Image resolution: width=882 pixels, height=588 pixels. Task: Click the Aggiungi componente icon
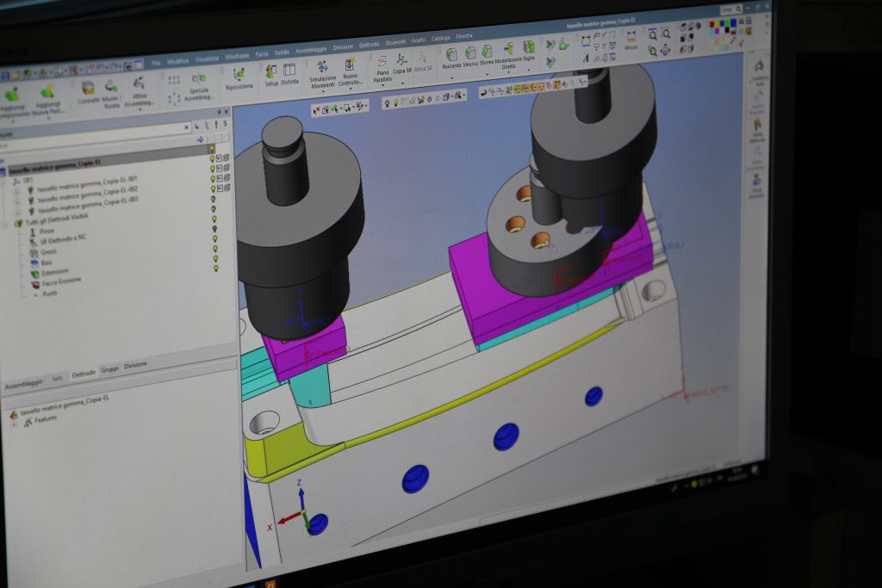12,94
